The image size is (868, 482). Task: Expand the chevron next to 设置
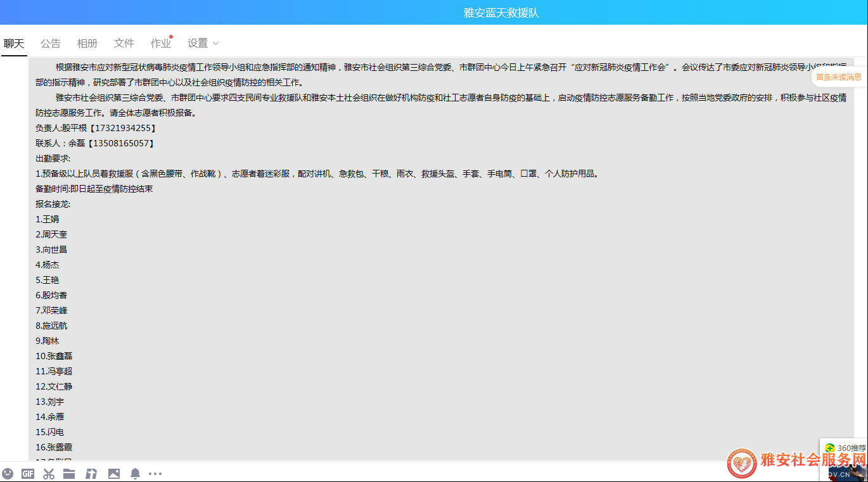point(215,44)
